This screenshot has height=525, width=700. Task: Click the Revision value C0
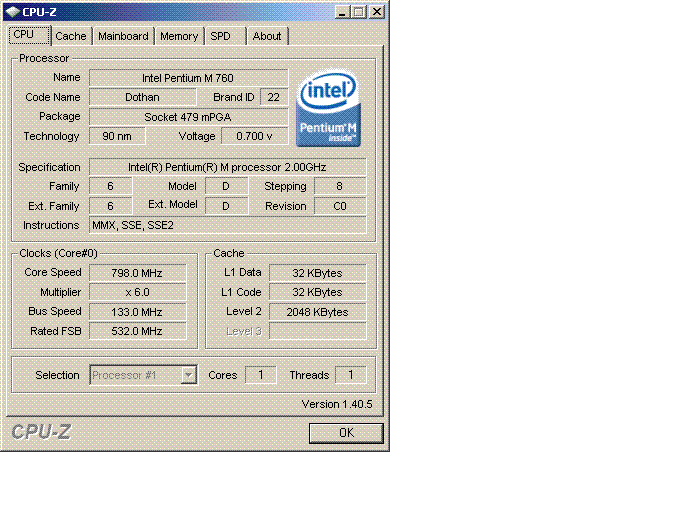point(340,206)
